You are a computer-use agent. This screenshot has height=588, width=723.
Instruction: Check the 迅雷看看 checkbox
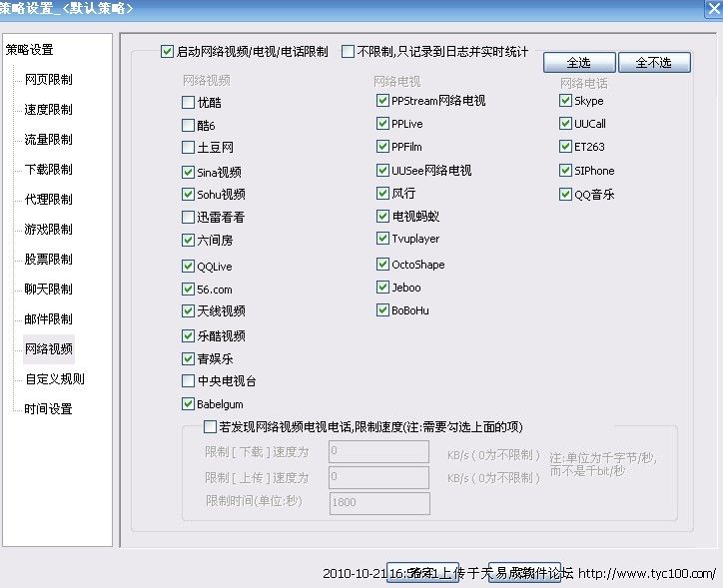point(189,217)
